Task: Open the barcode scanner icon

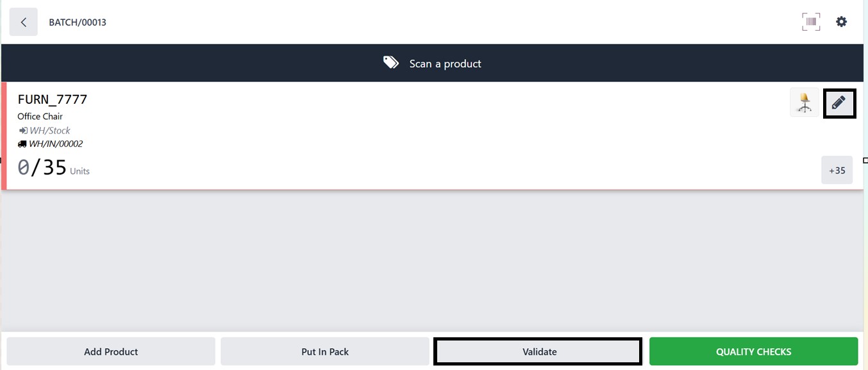Action: (x=811, y=22)
